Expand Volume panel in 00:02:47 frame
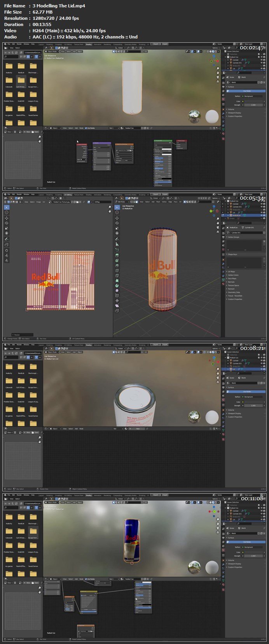 [x=231, y=110]
